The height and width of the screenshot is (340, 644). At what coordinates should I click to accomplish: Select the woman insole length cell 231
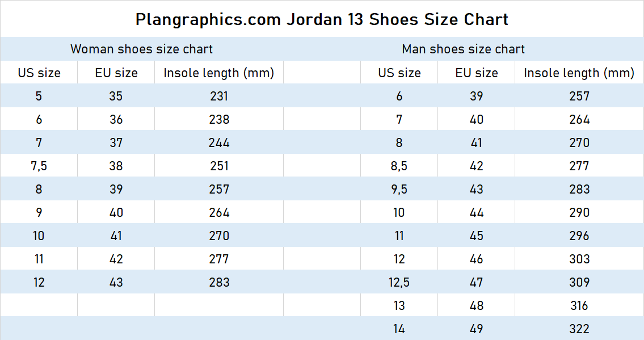[218, 96]
